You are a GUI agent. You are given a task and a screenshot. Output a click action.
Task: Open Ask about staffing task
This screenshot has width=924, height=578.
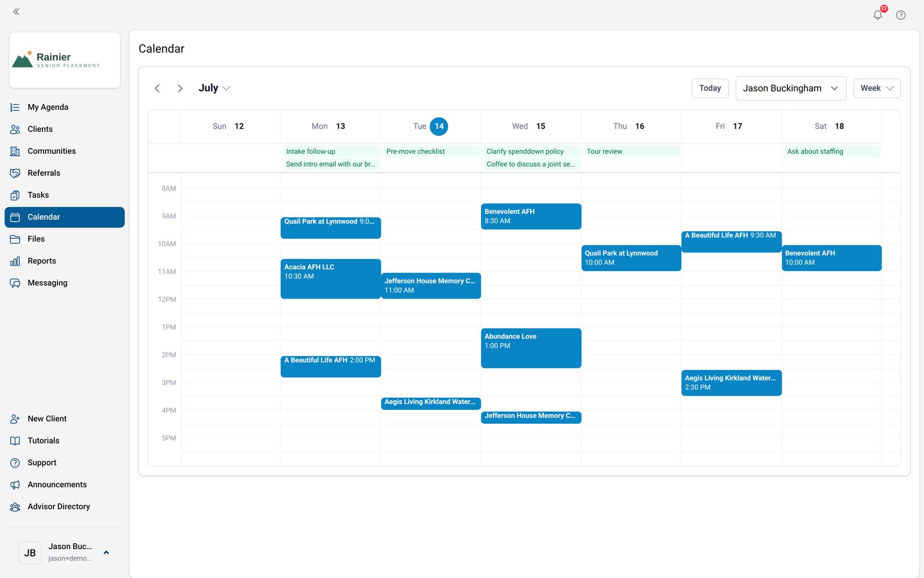[832, 151]
